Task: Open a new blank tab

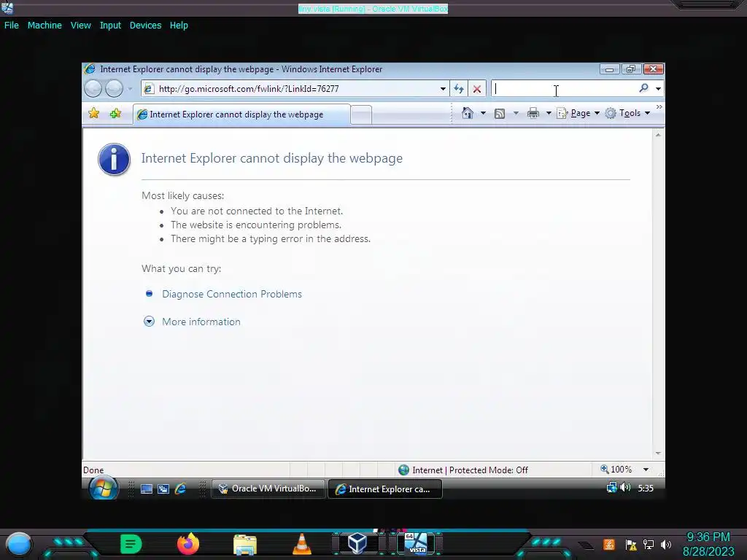Action: 361,114
